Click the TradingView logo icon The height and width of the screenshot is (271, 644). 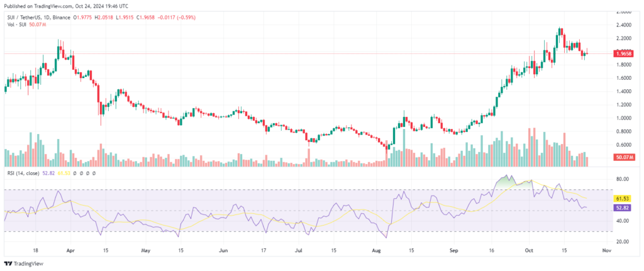pos(8,264)
